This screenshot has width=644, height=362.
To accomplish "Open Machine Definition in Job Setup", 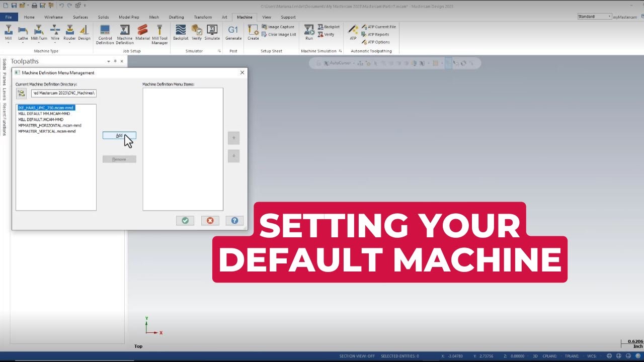I will point(125,34).
